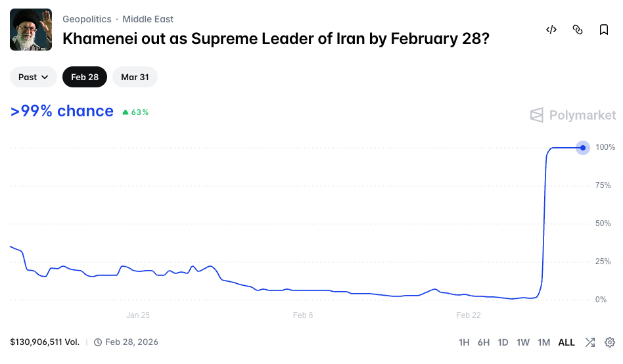Viewport: 623px width, 364px height.
Task: Switch to the Mar 31 tab
Action: pyautogui.click(x=135, y=77)
